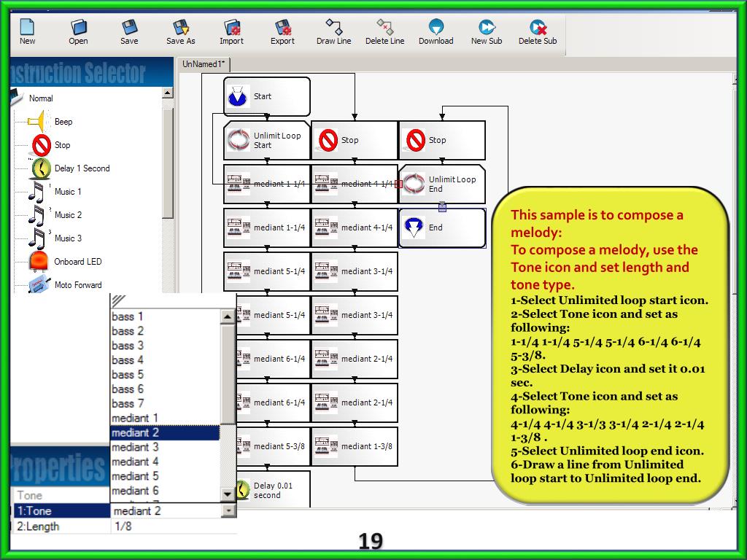Select the mediant 1-3/8 tone block
Viewport: 747px width, 560px height.
[355, 447]
